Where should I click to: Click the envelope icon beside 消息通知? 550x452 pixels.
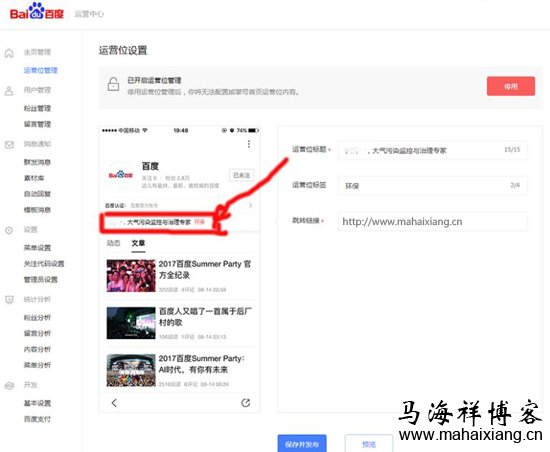click(x=9, y=144)
